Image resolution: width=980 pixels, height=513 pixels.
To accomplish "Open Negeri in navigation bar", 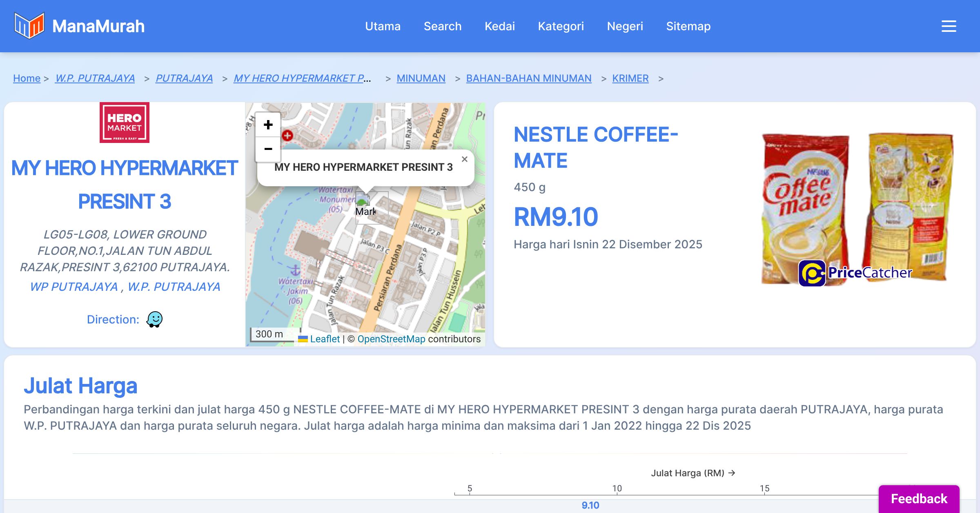I will click(x=625, y=26).
